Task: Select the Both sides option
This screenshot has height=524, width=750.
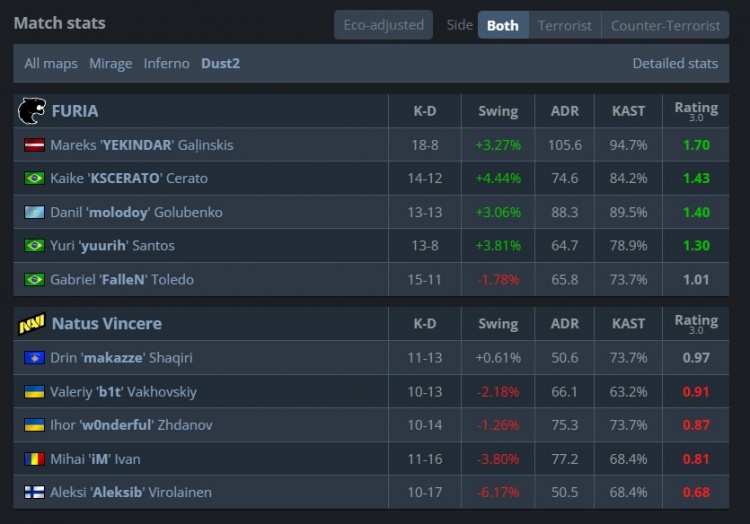Action: pos(502,25)
